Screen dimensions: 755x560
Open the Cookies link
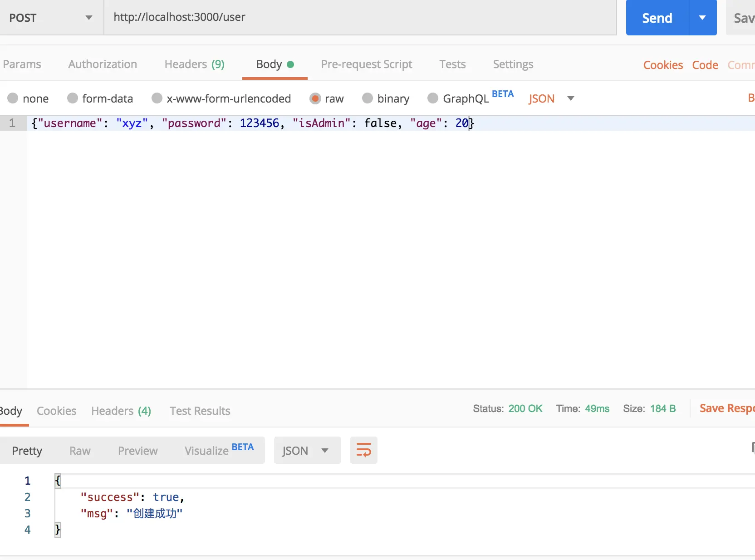click(663, 65)
